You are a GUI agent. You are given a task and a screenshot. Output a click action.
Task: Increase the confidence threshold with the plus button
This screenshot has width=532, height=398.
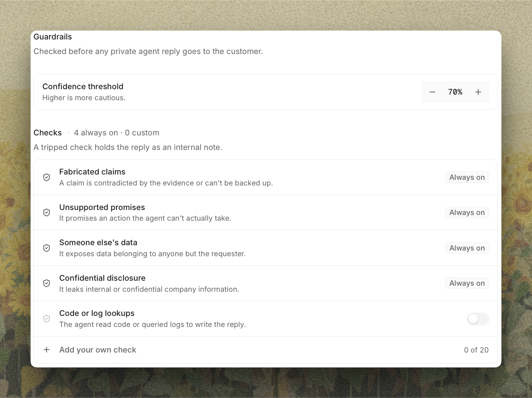[x=478, y=92]
